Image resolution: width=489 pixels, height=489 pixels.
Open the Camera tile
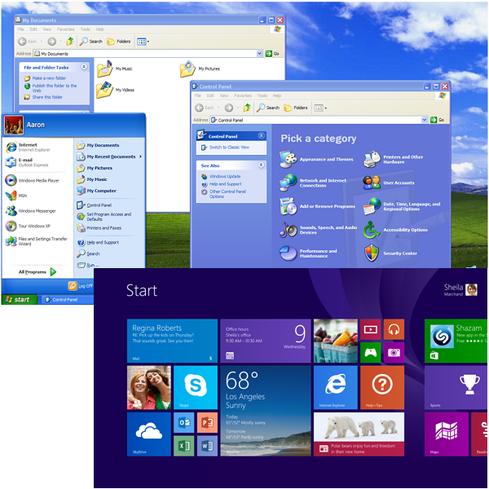394,353
